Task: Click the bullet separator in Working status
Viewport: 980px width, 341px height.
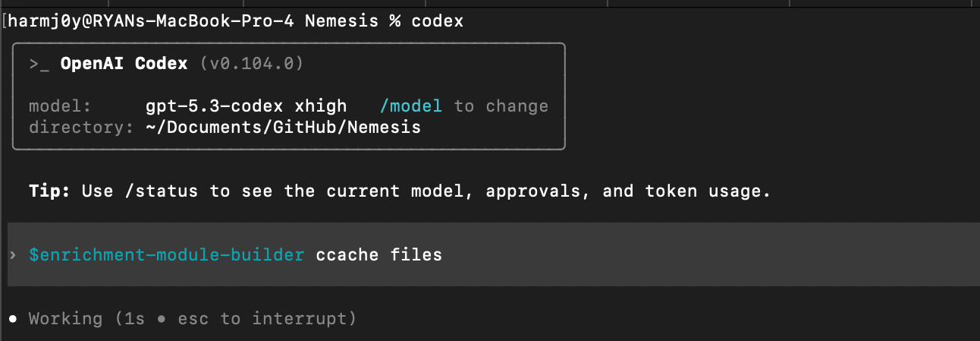Action: click(162, 318)
